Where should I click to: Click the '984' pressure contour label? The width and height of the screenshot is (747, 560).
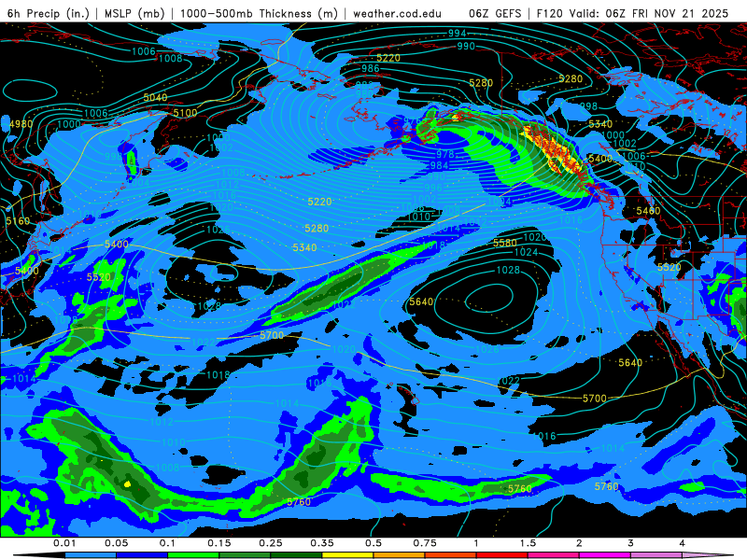(x=439, y=165)
